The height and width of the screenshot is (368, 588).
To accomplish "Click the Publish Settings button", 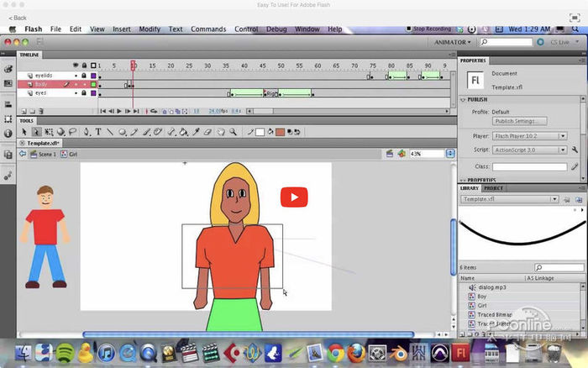I will (x=521, y=121).
